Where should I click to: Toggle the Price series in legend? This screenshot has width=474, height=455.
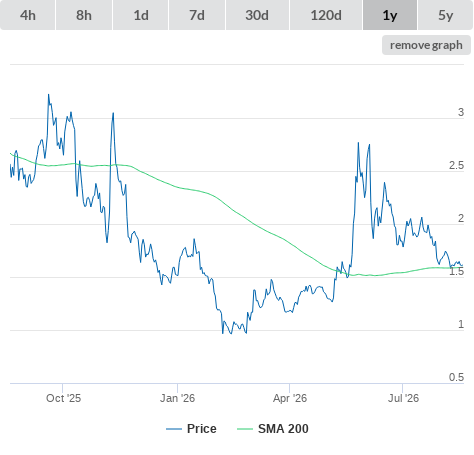[201, 429]
